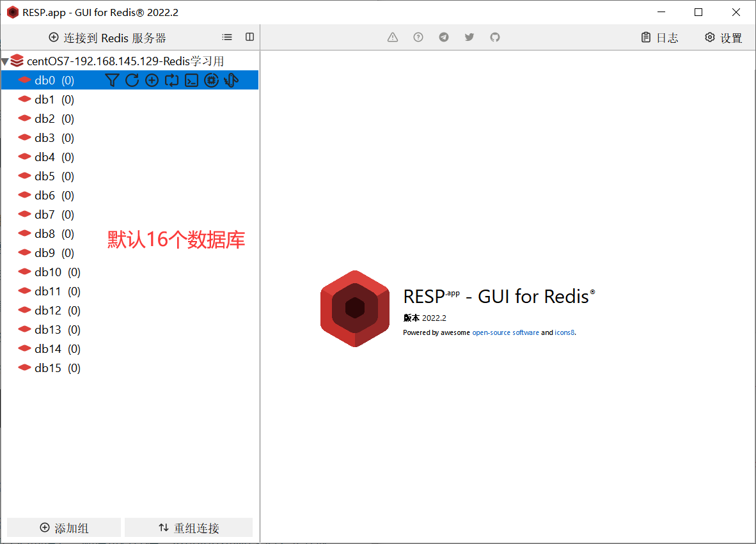The width and height of the screenshot is (756, 544).
Task: Select the db2 database row
Action: pyautogui.click(x=130, y=118)
